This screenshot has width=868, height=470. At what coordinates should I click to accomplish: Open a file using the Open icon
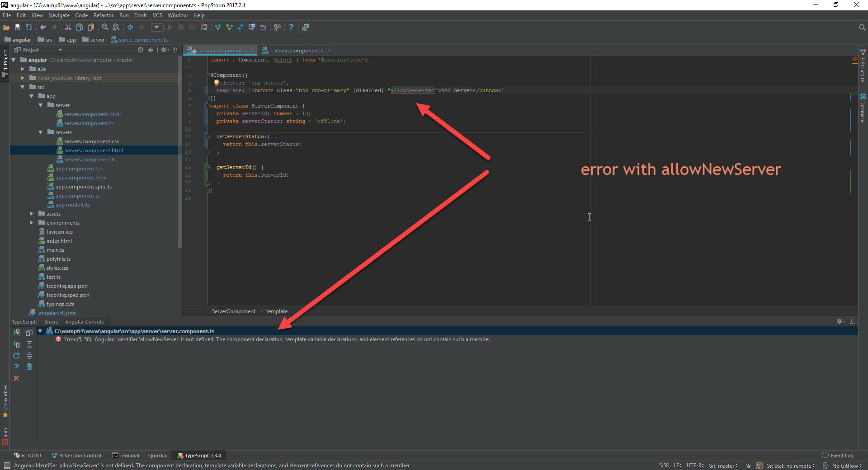tap(6, 27)
